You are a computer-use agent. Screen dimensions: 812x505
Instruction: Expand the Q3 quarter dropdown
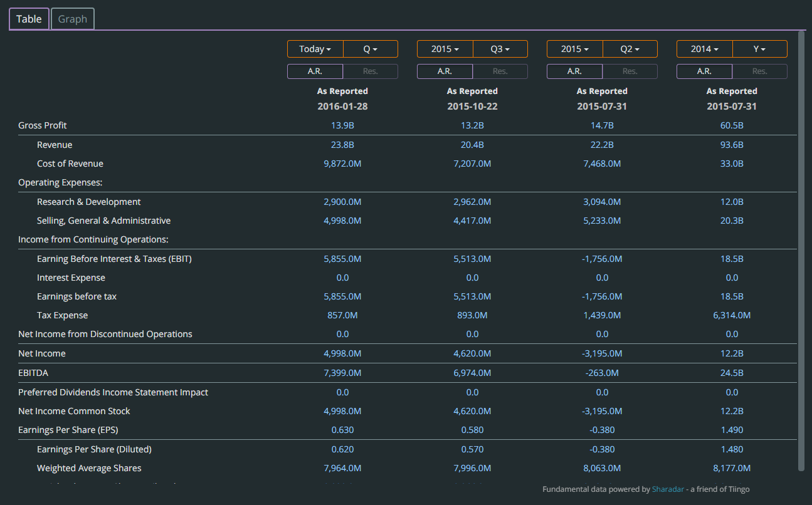[500, 49]
